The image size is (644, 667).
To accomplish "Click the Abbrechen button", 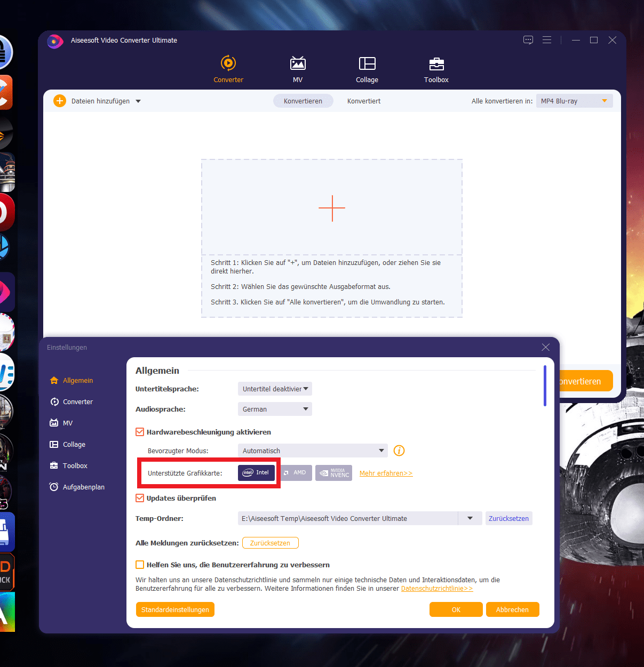I will click(x=513, y=609).
